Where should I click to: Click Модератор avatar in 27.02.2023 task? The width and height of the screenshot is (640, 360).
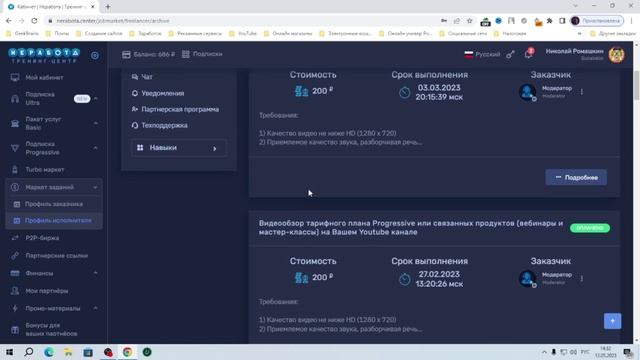pos(527,279)
